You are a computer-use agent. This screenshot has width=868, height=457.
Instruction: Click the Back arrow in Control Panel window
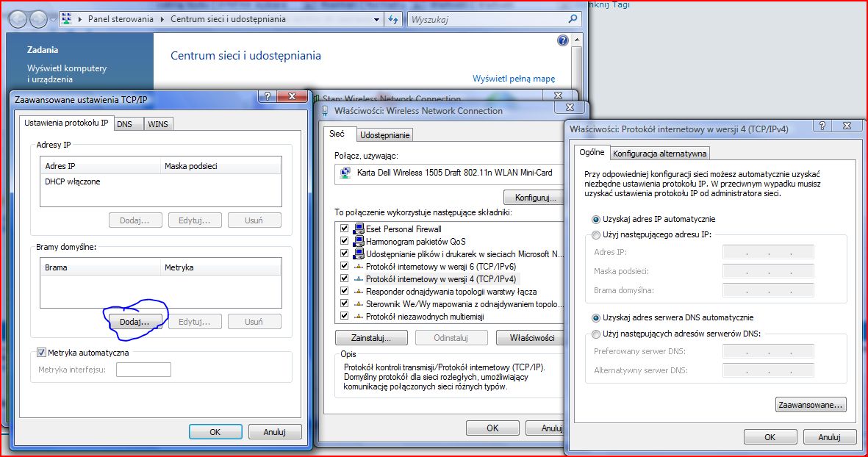18,19
